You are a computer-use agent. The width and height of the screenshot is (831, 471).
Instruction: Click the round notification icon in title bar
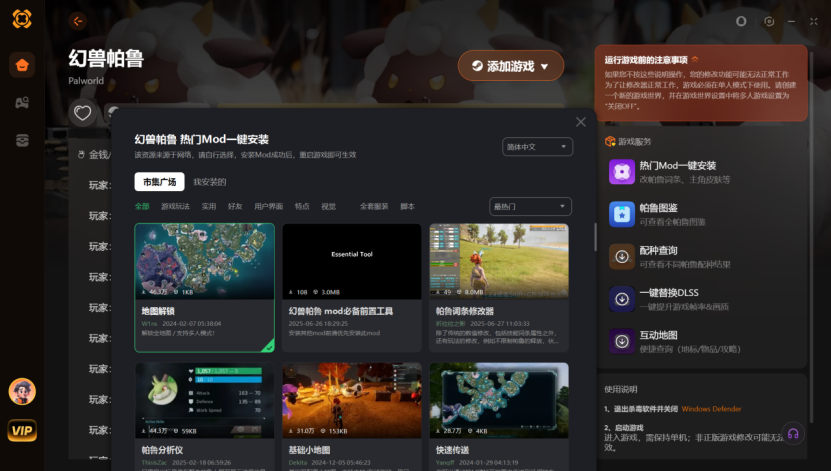[741, 21]
